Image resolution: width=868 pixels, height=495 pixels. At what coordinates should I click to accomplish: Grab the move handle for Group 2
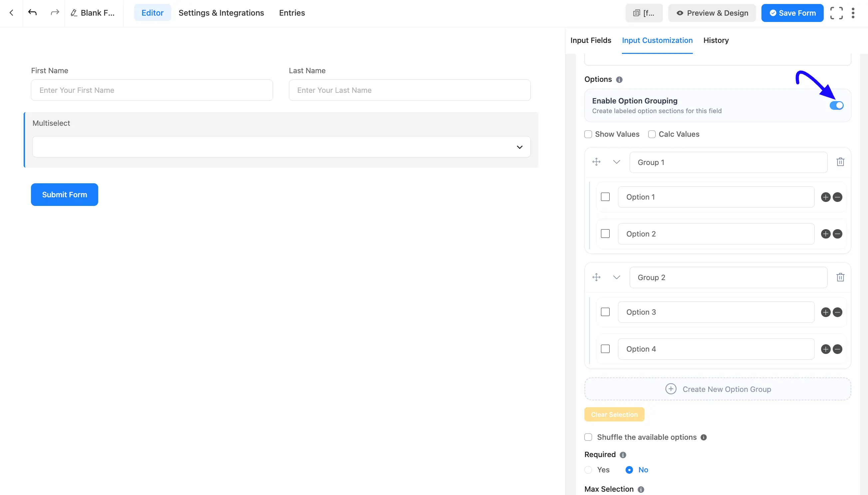click(x=596, y=277)
